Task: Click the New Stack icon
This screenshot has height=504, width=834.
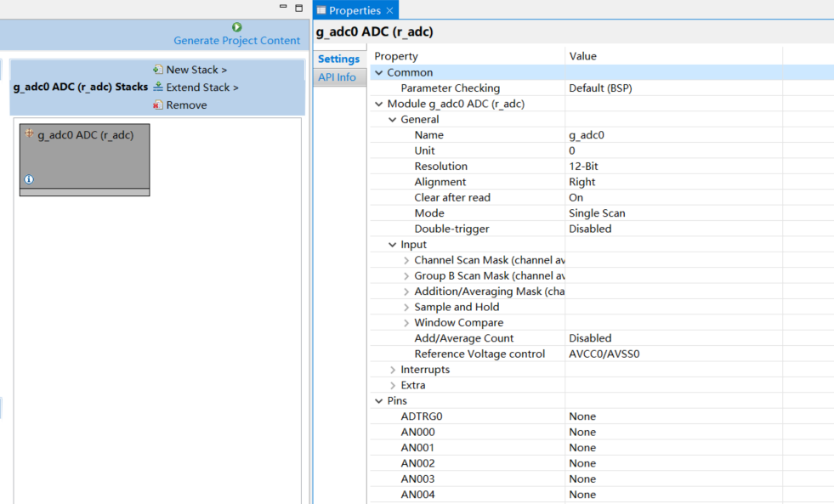Action: [x=158, y=70]
